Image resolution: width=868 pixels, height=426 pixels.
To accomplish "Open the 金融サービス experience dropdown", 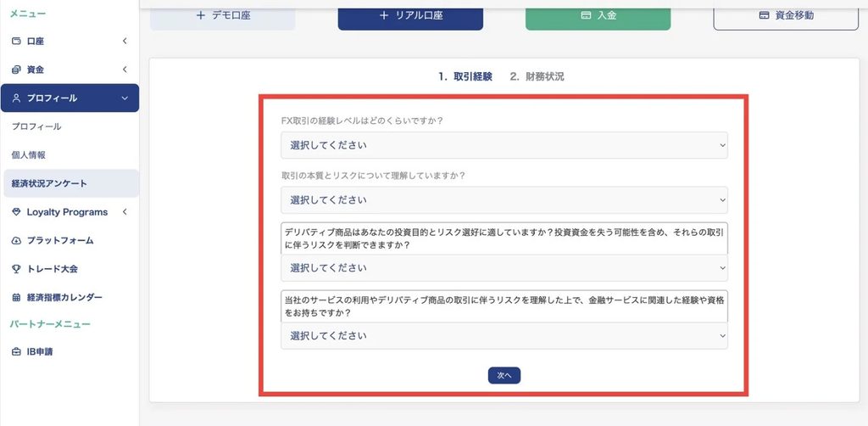I will point(504,336).
